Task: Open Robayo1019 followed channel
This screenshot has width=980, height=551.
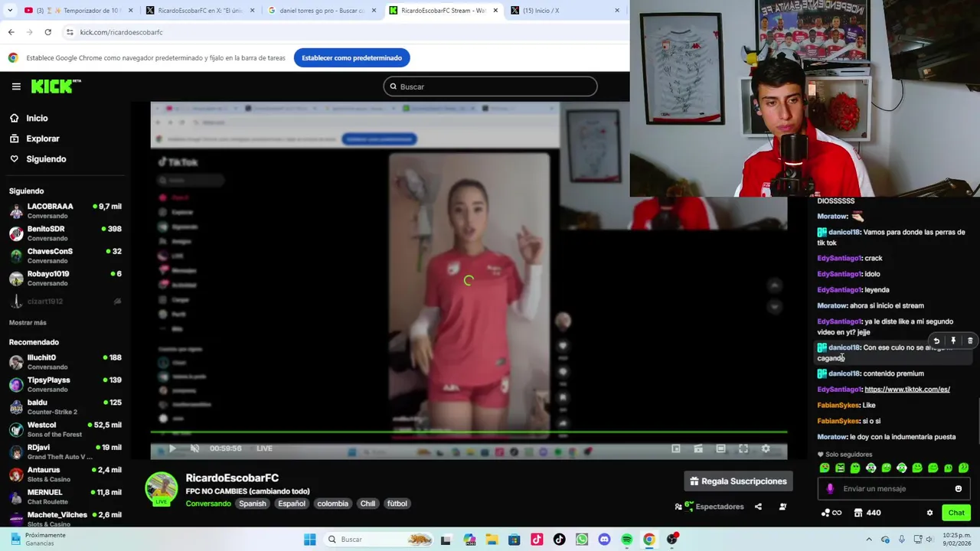Action: point(65,278)
